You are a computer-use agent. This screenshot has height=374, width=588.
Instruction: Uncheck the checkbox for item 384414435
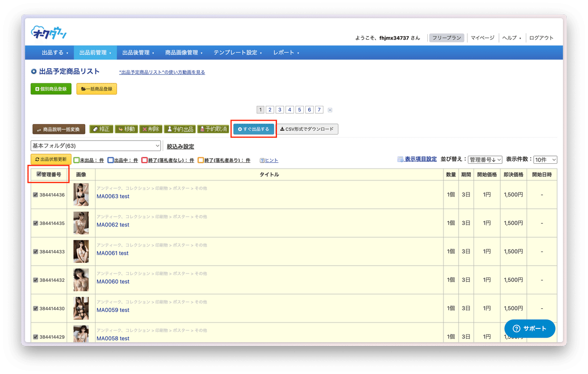pyautogui.click(x=35, y=224)
